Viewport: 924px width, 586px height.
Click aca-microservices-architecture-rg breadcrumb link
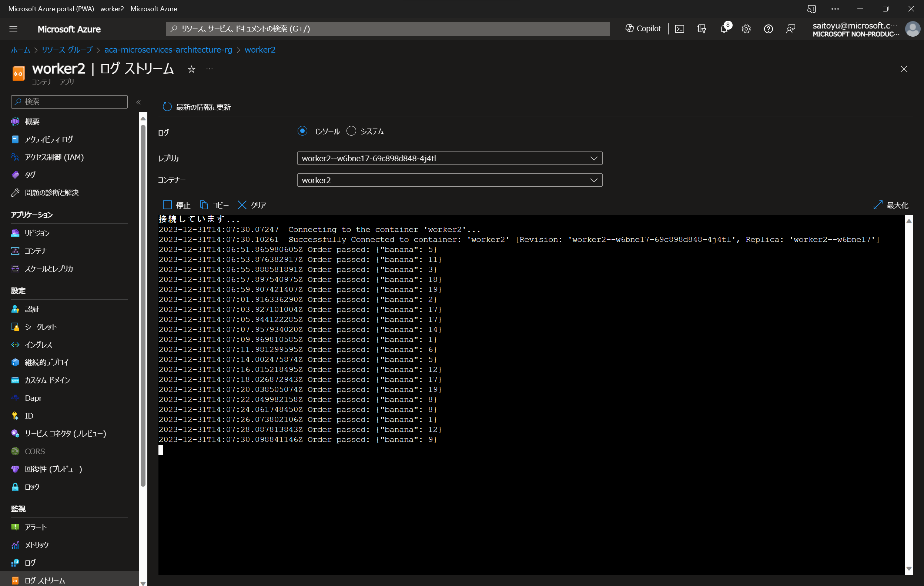168,50
